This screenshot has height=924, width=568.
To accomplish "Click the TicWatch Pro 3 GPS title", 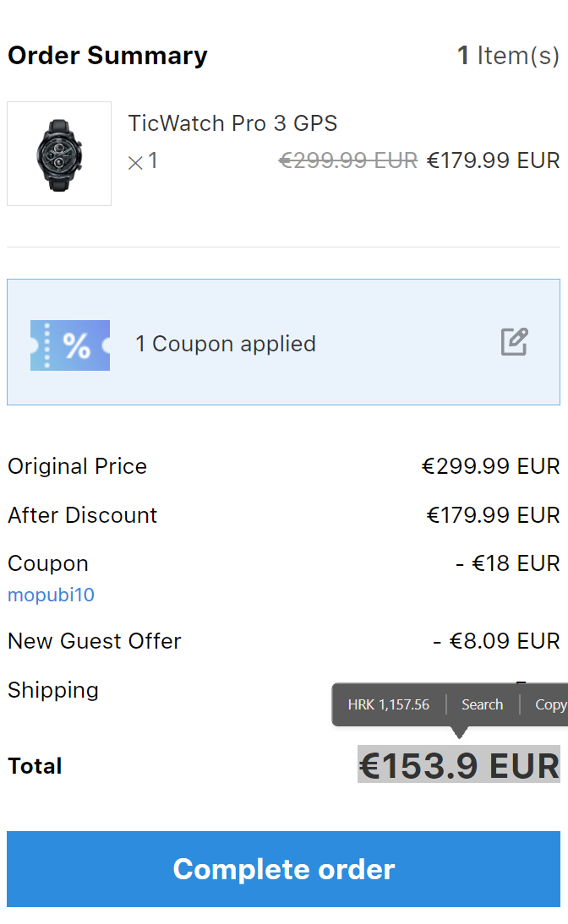I will click(232, 123).
